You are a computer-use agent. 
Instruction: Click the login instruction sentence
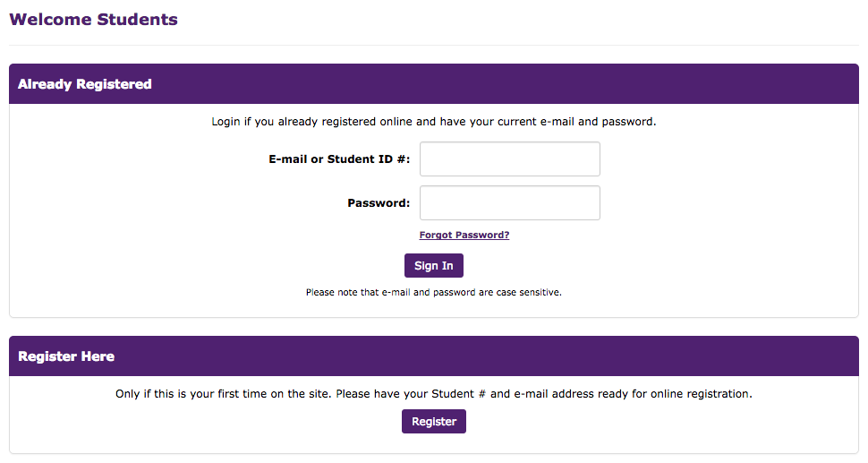434,121
